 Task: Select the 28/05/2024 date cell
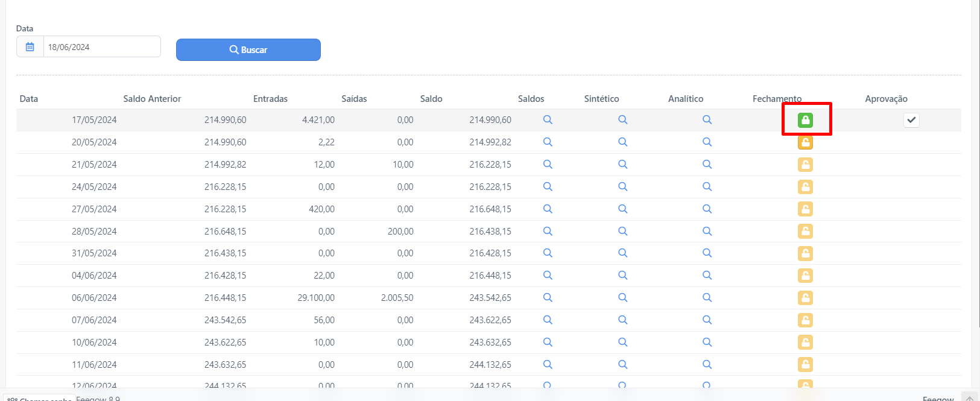click(x=94, y=232)
